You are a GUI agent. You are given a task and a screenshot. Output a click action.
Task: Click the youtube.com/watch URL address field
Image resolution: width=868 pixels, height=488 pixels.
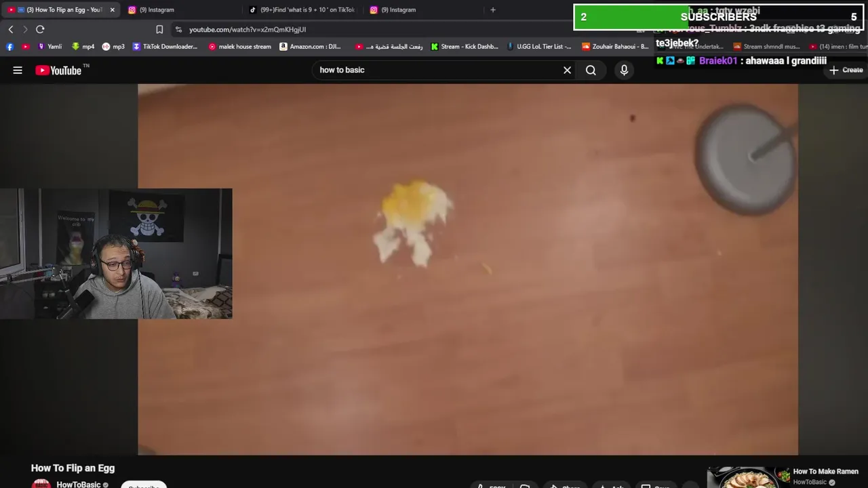pos(248,29)
